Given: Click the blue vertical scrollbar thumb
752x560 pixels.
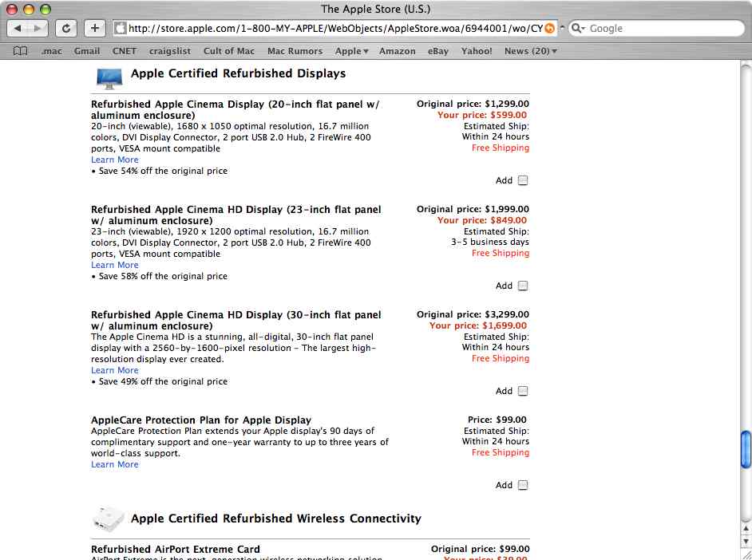Looking at the screenshot, I should 746,449.
